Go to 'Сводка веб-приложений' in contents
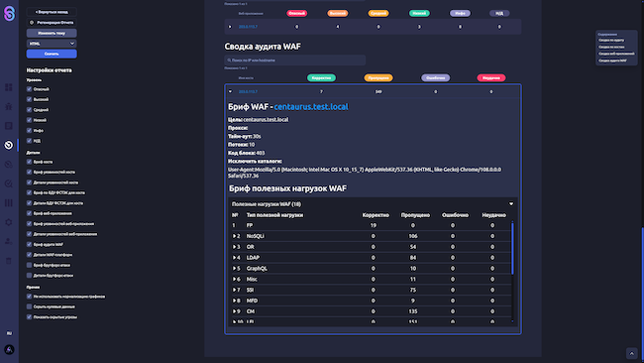This screenshot has width=644, height=363. (x=616, y=54)
